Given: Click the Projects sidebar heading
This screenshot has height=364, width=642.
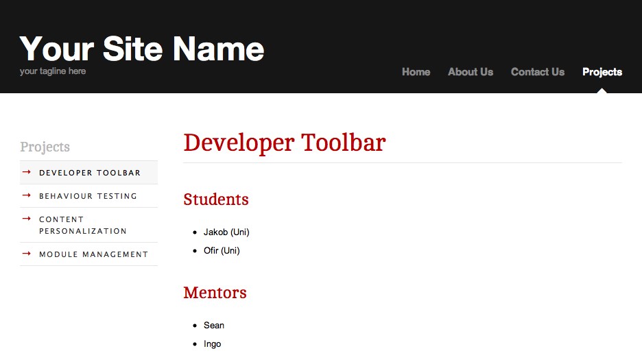Looking at the screenshot, I should (x=45, y=147).
